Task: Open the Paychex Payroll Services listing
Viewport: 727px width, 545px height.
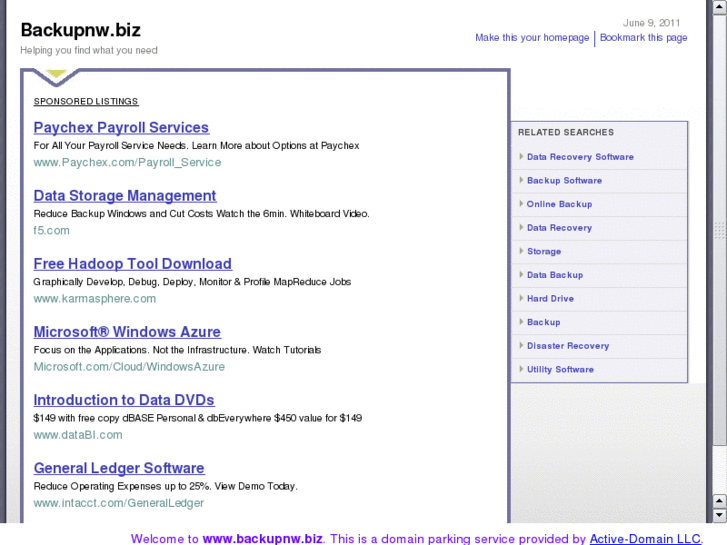Action: pyautogui.click(x=121, y=128)
